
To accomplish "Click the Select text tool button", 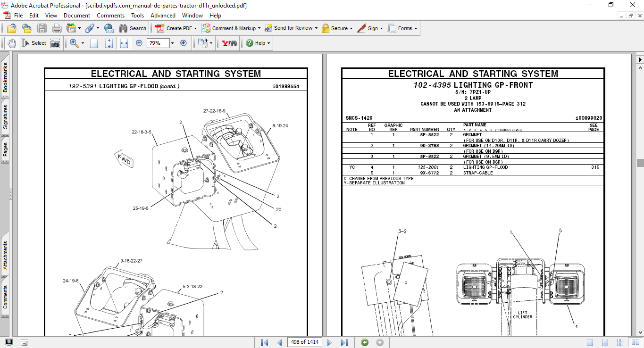I will [33, 43].
